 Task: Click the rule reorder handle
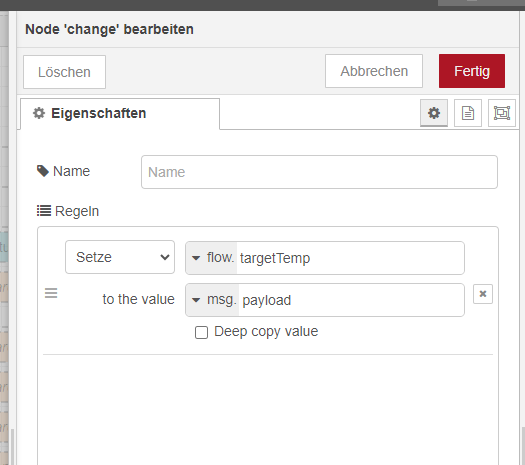click(x=51, y=293)
